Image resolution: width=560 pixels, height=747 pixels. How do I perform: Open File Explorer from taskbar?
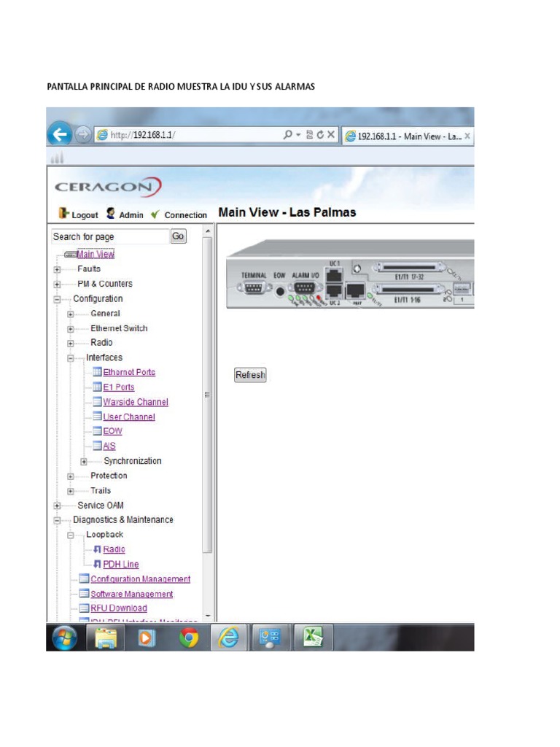pos(106,638)
